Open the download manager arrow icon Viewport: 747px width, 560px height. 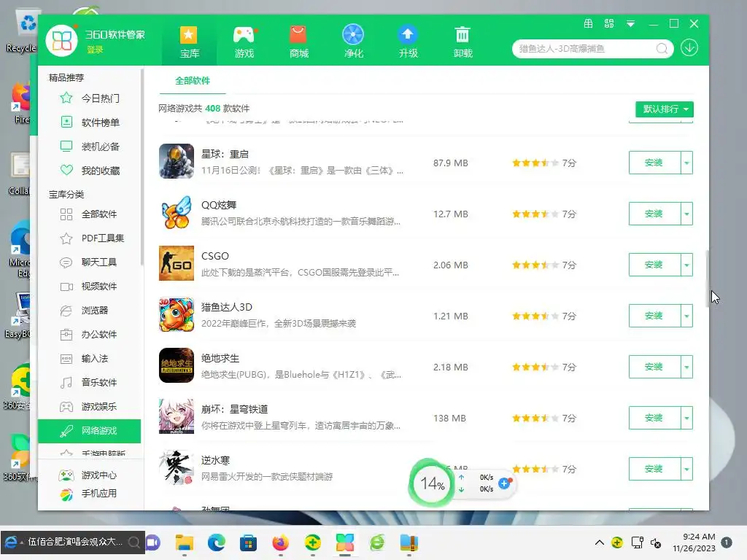(x=689, y=47)
